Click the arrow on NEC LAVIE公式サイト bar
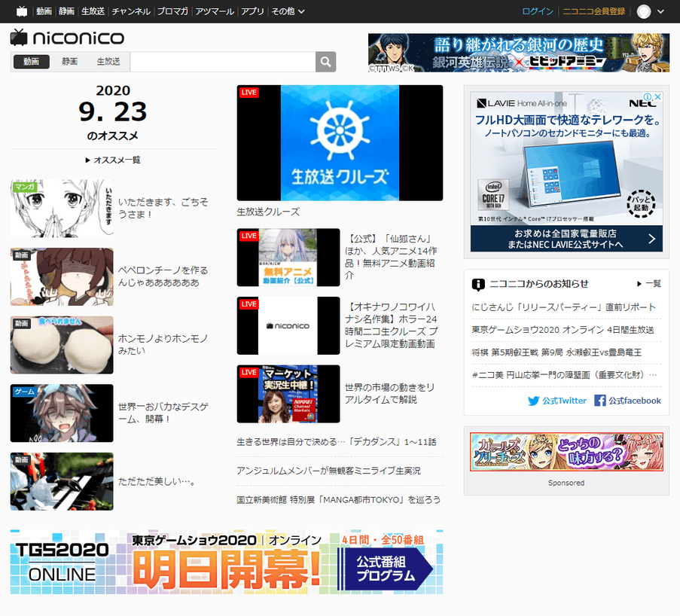This screenshot has width=680, height=616. pos(651,239)
